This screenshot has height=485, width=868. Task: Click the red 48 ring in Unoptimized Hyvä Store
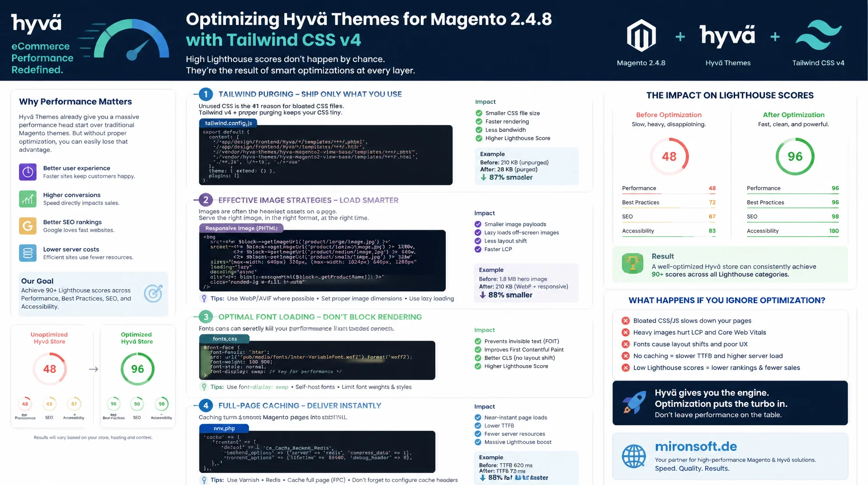point(50,369)
